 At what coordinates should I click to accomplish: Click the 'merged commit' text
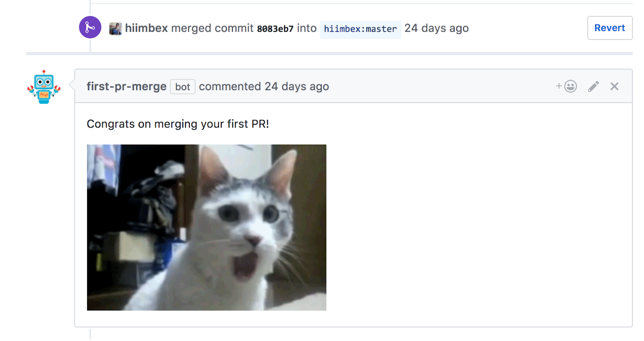point(213,28)
